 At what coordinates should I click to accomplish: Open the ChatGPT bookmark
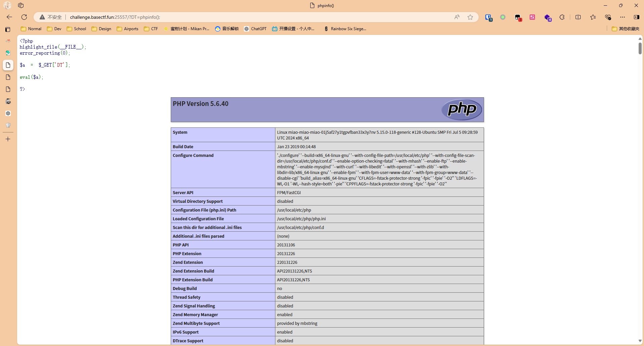255,29
